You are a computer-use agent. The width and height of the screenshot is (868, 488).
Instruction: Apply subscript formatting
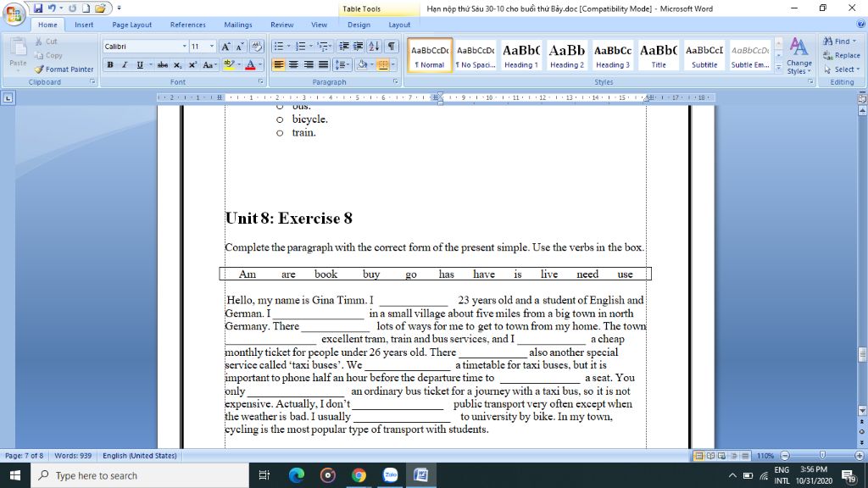pyautogui.click(x=177, y=65)
